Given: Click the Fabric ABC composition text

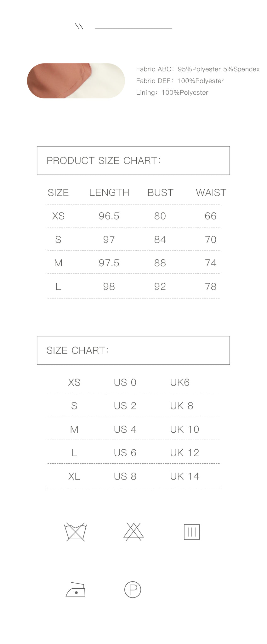Looking at the screenshot, I should (198, 69).
